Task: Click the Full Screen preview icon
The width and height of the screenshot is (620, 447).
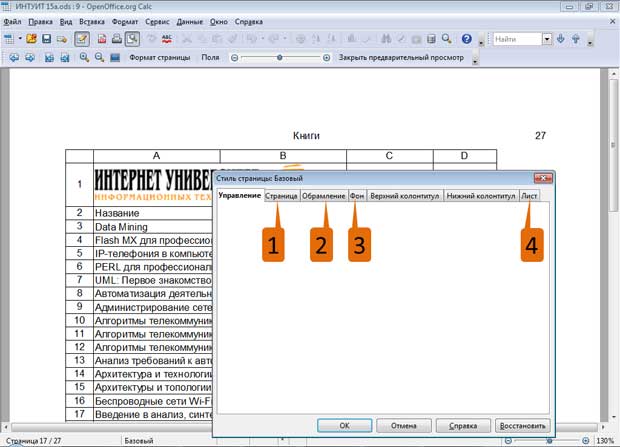Action: [x=115, y=58]
